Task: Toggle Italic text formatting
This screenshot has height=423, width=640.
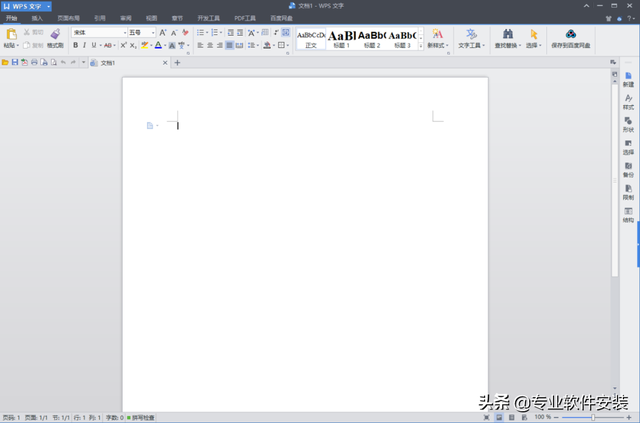Action: tap(84, 45)
